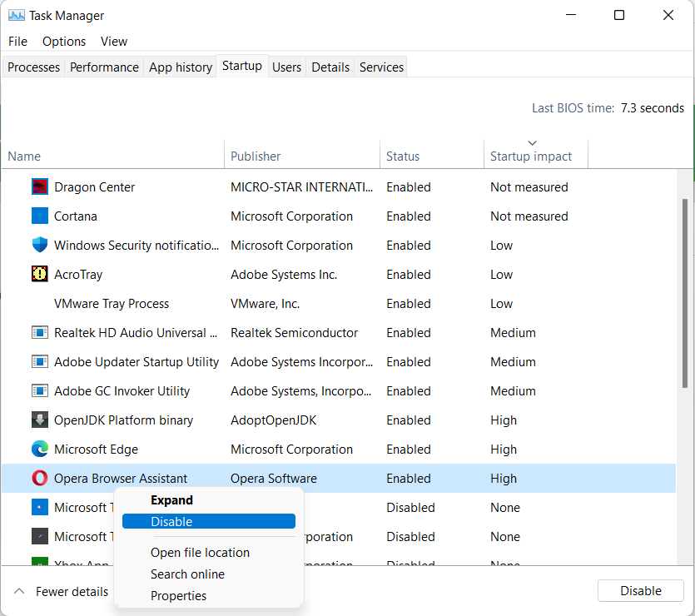Sort by the Name column header

coord(113,156)
